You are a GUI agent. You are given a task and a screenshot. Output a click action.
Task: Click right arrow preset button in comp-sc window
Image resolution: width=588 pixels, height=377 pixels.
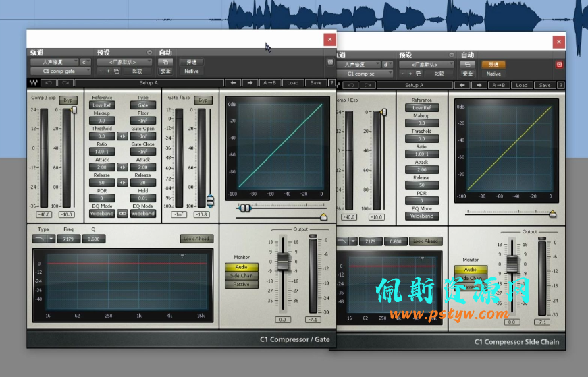click(479, 86)
